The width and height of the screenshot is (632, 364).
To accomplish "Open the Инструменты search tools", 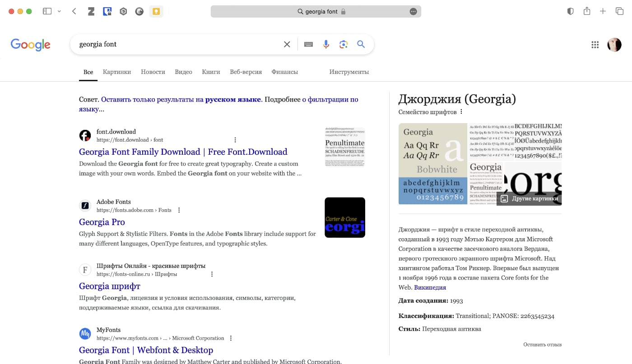I will pos(349,72).
